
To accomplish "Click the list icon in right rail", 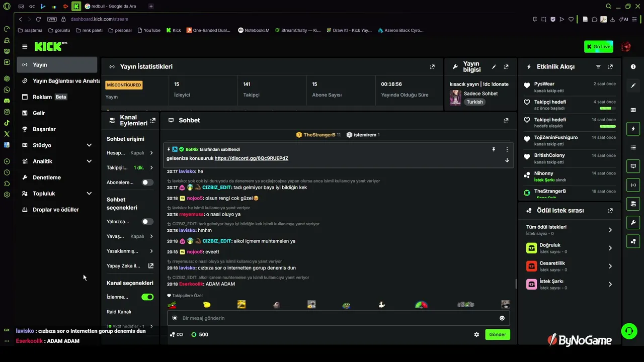I will (x=633, y=148).
